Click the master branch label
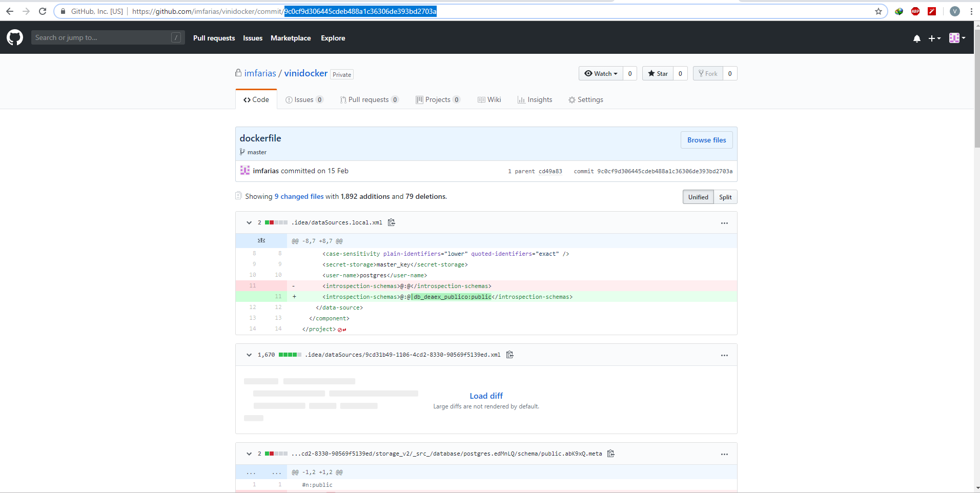This screenshot has width=980, height=493. pos(257,152)
